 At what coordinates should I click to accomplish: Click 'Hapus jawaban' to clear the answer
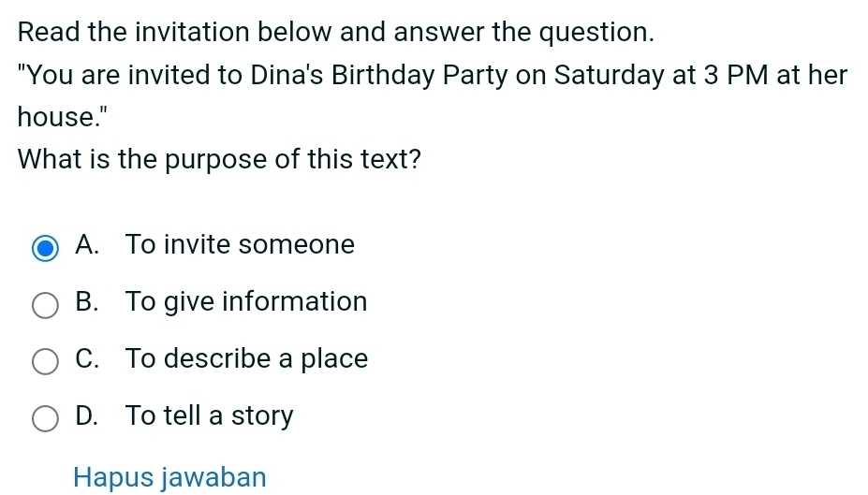pyautogui.click(x=169, y=477)
